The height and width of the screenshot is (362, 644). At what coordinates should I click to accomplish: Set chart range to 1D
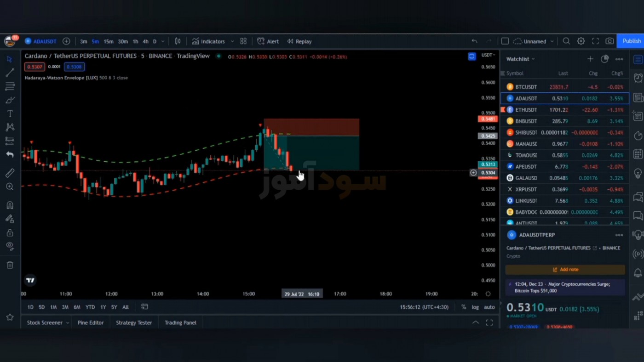30,307
